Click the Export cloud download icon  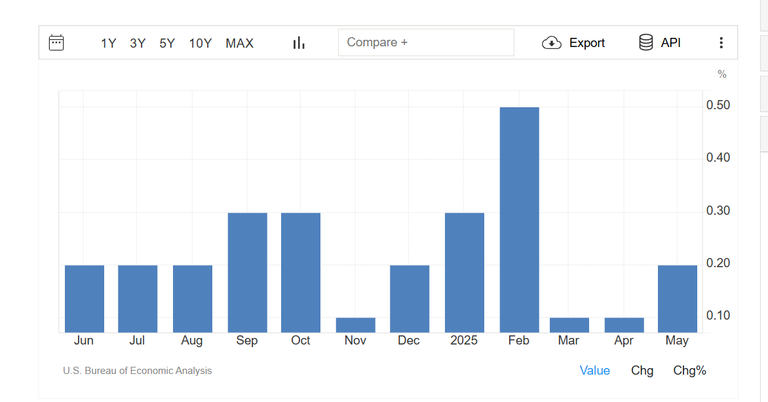click(552, 43)
